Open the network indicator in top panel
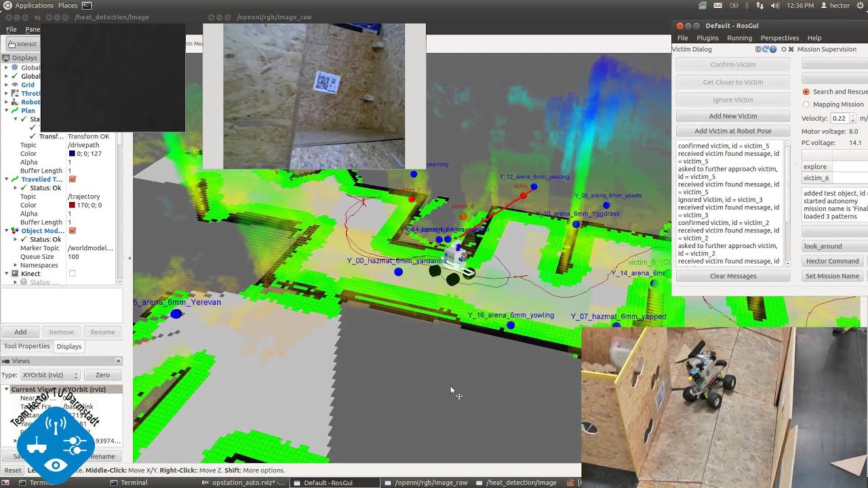This screenshot has width=868, height=488. click(x=761, y=5)
